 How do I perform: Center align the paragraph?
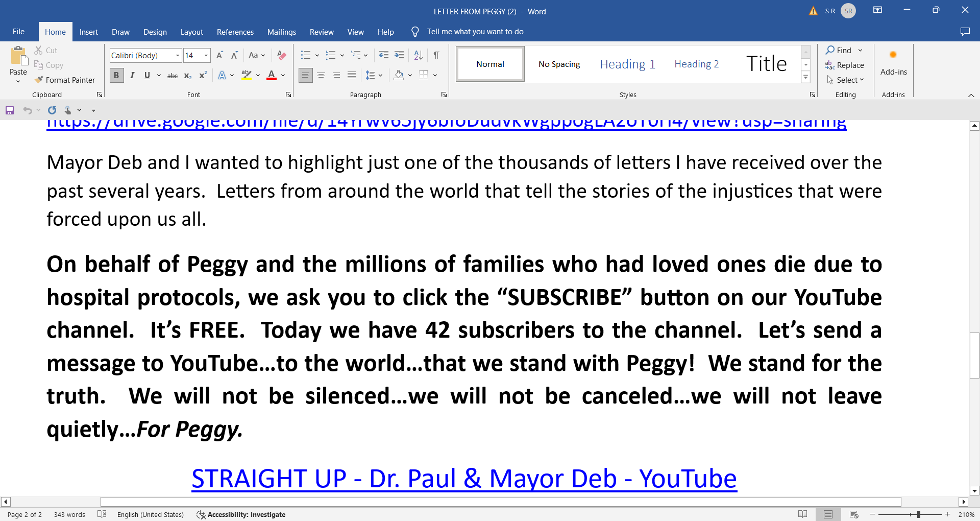pos(321,76)
